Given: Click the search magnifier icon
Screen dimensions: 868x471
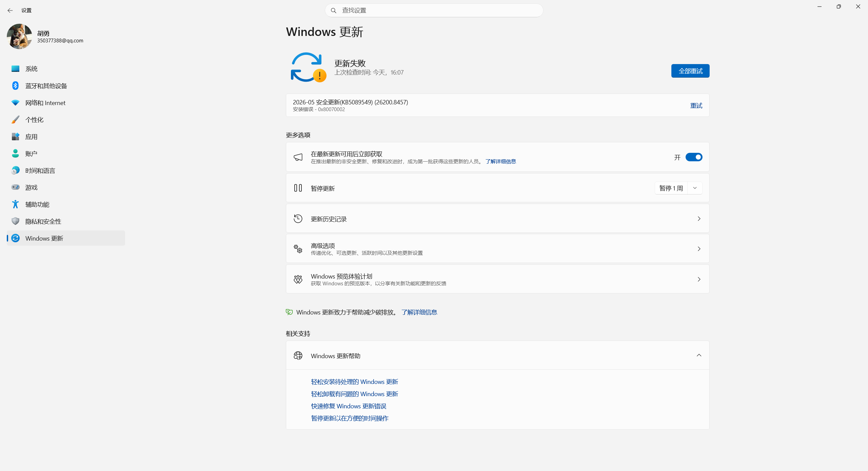Looking at the screenshot, I should tap(334, 11).
